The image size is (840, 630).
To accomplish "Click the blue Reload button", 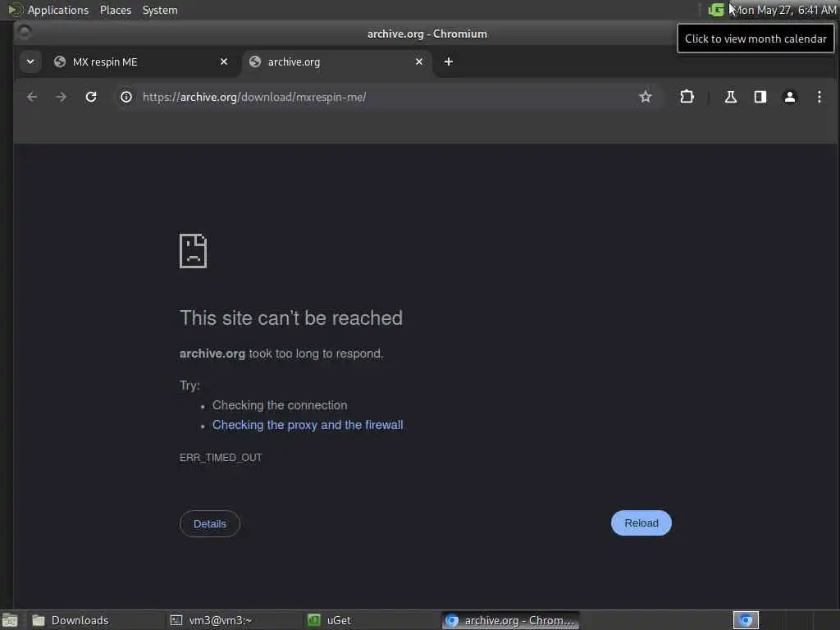I will tap(641, 523).
